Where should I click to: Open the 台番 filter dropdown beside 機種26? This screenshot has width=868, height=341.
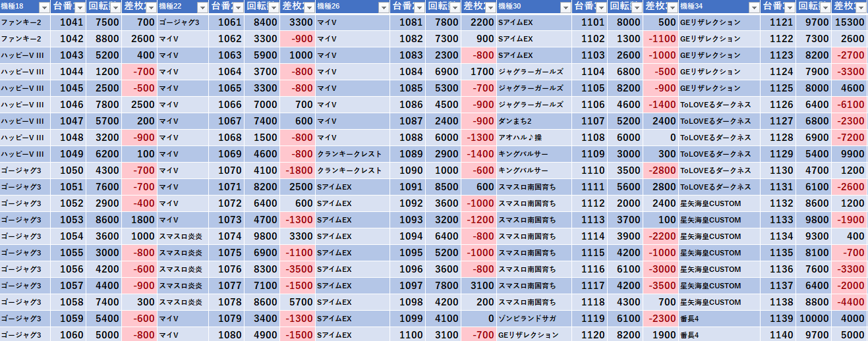pyautogui.click(x=419, y=7)
